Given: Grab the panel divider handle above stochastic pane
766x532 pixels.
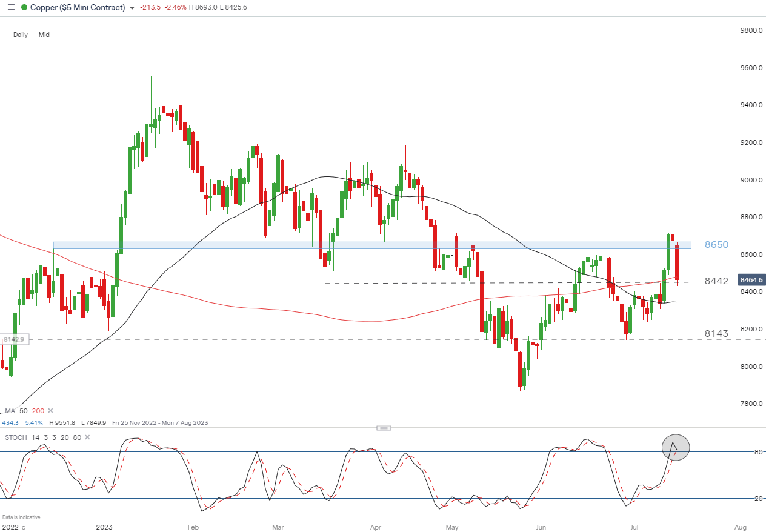Looking at the screenshot, I should click(x=384, y=428).
